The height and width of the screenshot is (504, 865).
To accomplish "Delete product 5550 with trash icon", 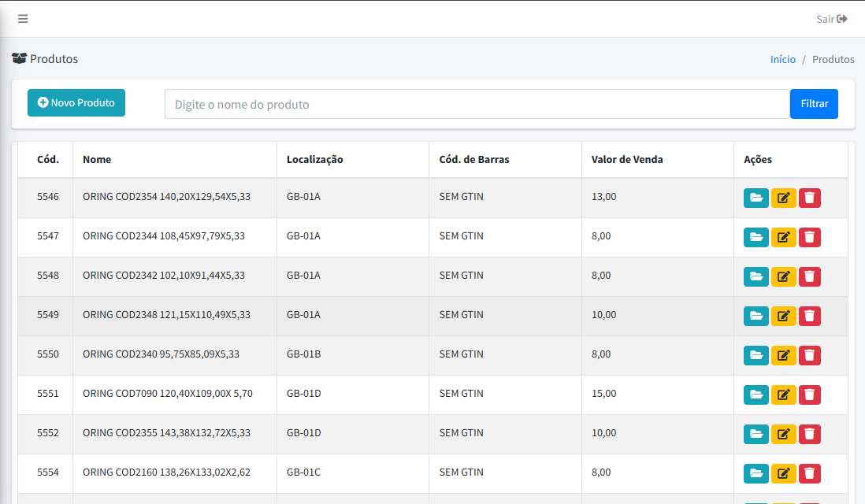I will pos(809,355).
